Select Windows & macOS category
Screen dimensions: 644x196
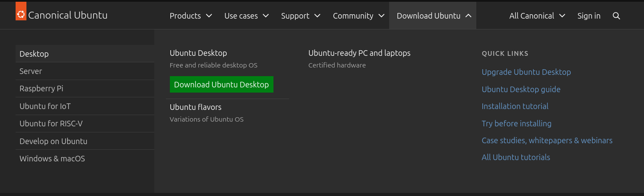[x=52, y=159]
